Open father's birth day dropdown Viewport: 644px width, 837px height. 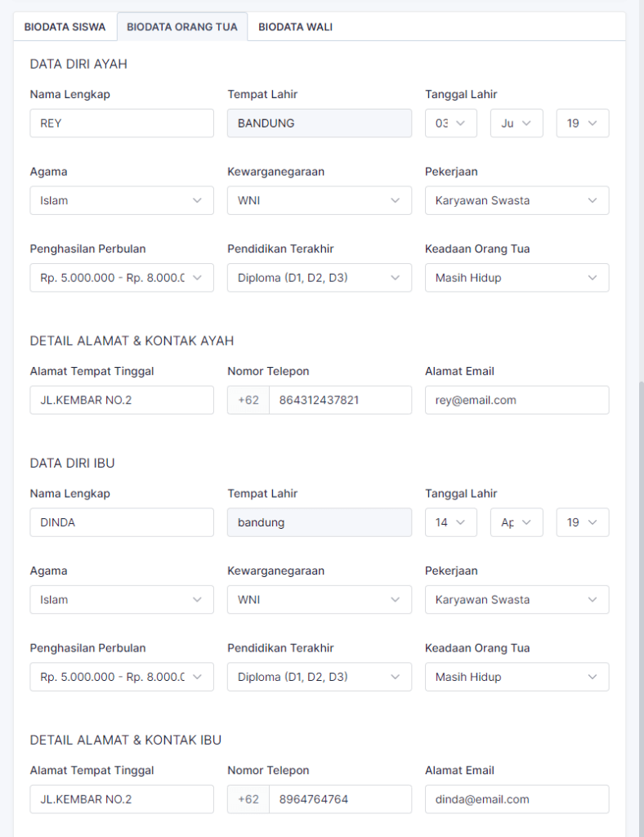pos(451,123)
